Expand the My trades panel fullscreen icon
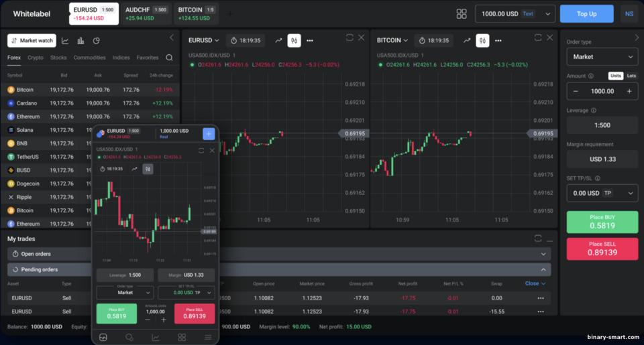 [x=538, y=238]
